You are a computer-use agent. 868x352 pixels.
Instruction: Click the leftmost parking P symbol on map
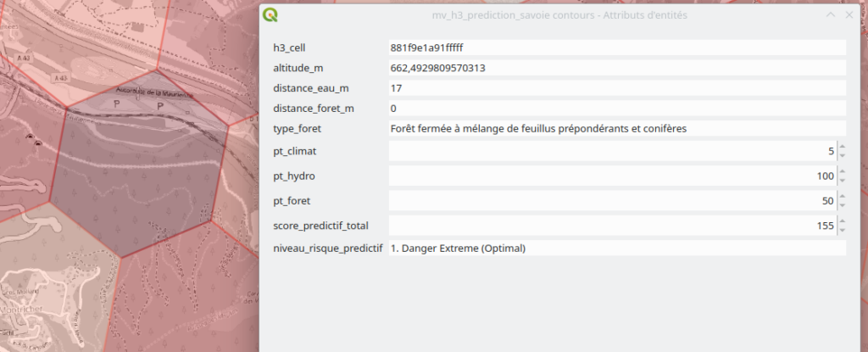[x=117, y=103]
